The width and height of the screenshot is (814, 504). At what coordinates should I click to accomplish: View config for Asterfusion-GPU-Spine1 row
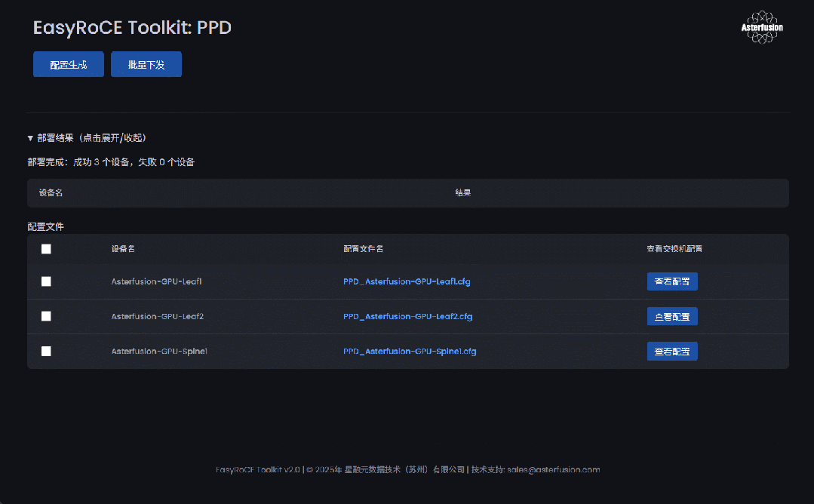click(x=672, y=352)
